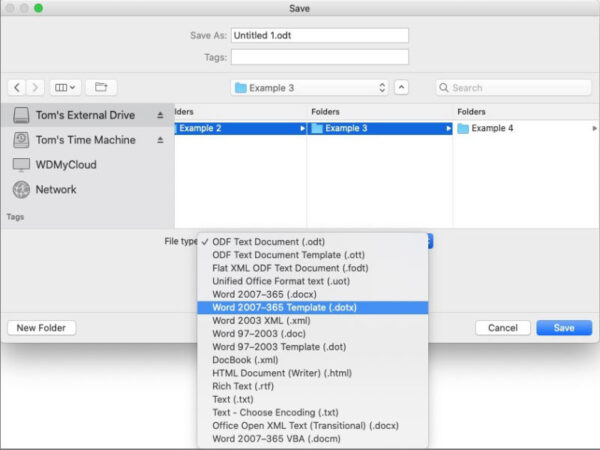The height and width of the screenshot is (450, 600).
Task: Choose Word 2007–365 (.docx)
Action: tap(313, 294)
